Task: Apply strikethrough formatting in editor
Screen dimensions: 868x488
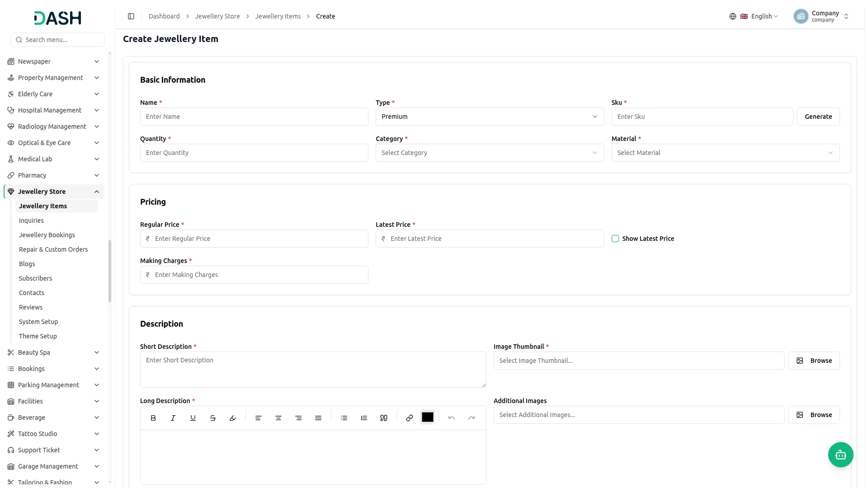Action: 213,418
